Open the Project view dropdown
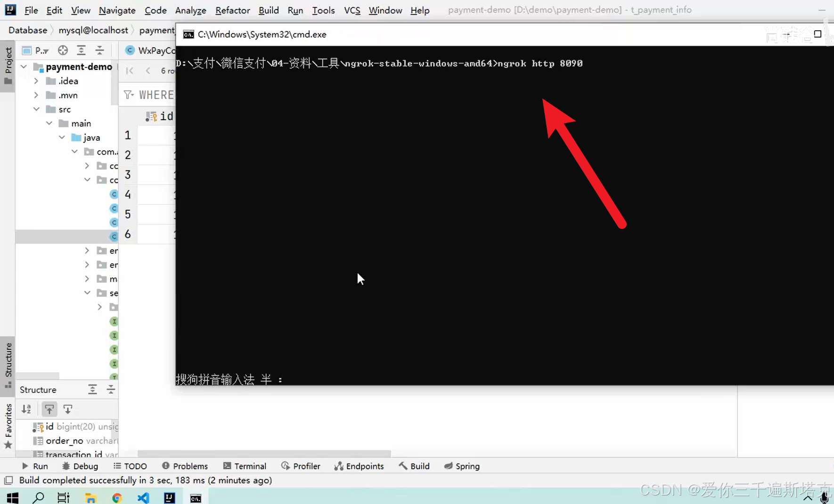Image resolution: width=834 pixels, height=504 pixels. pos(36,50)
